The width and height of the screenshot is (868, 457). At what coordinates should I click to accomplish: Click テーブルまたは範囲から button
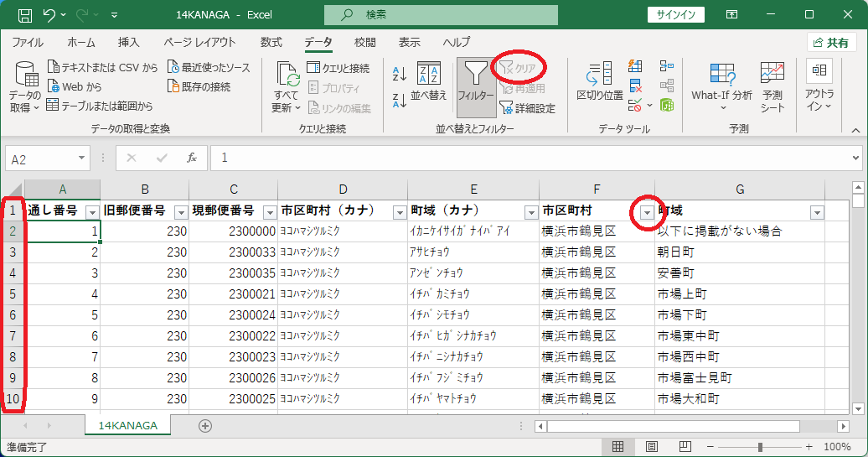[x=100, y=106]
